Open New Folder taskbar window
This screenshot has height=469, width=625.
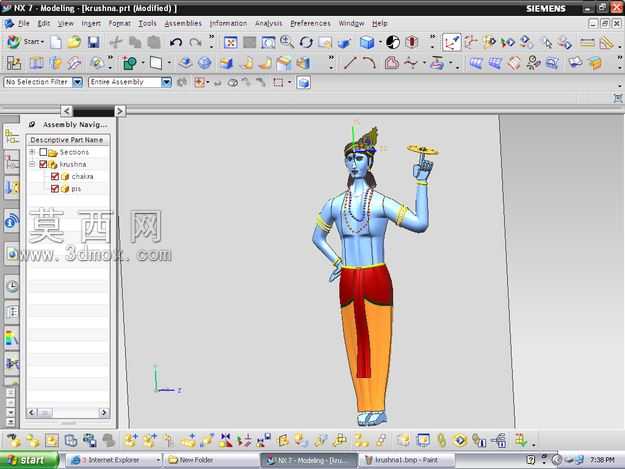[x=211, y=460]
